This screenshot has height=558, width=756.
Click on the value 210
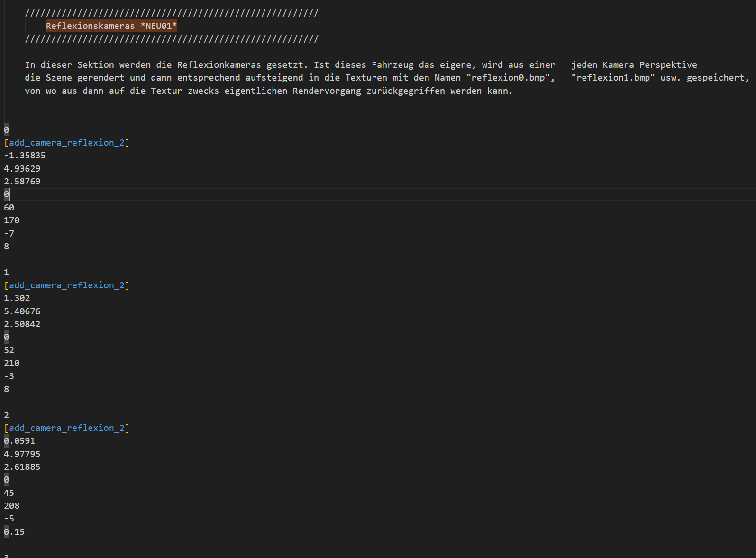pos(12,363)
